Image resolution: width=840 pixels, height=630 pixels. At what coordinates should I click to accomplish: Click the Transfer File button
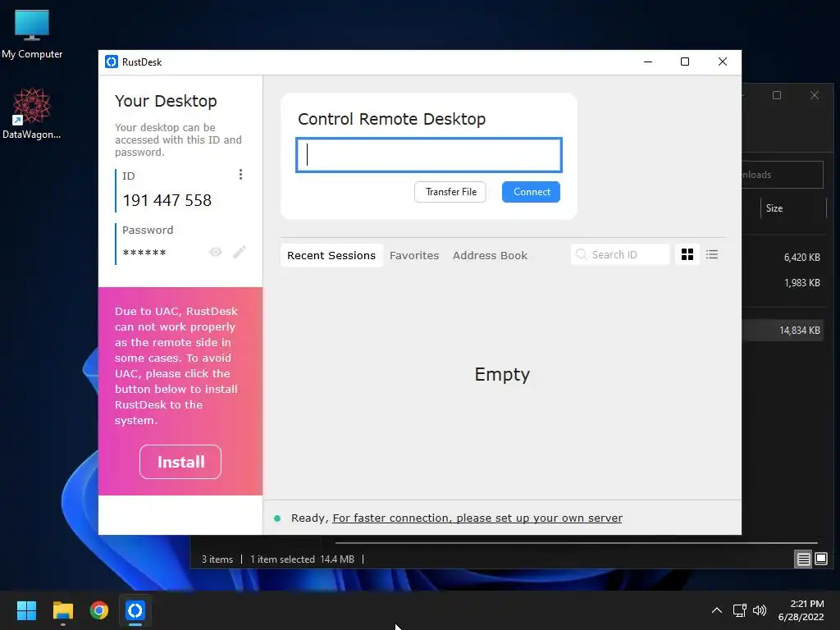tap(450, 192)
